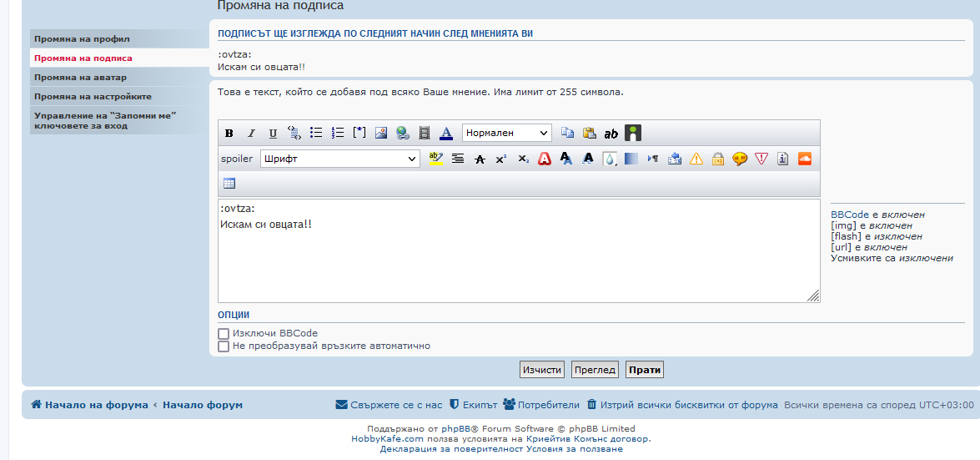Click the icon between paragraph and warning icons
Viewport: 980px width, 460px height.
coord(675,159)
